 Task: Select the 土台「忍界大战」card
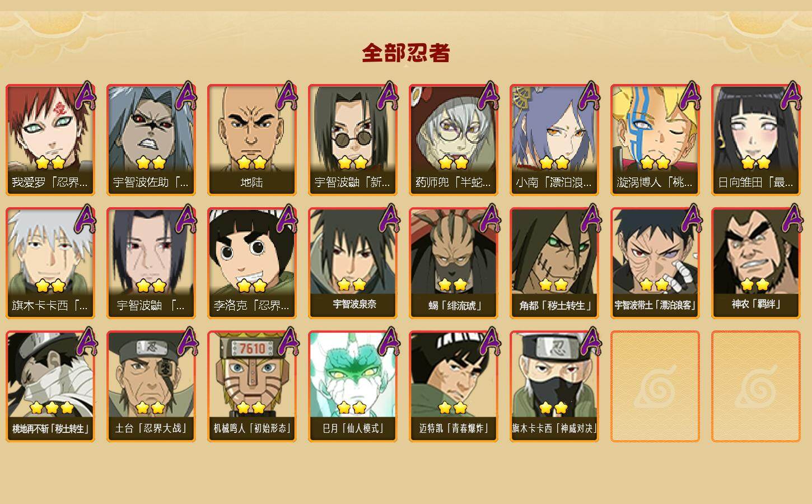point(151,386)
